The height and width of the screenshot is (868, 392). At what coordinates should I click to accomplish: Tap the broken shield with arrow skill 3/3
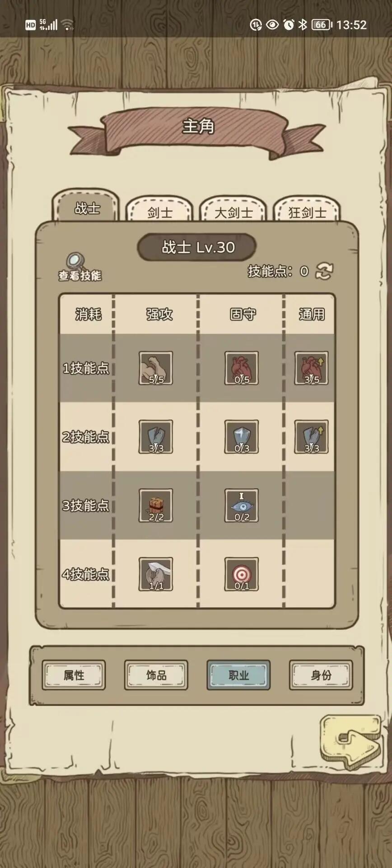[x=312, y=437]
